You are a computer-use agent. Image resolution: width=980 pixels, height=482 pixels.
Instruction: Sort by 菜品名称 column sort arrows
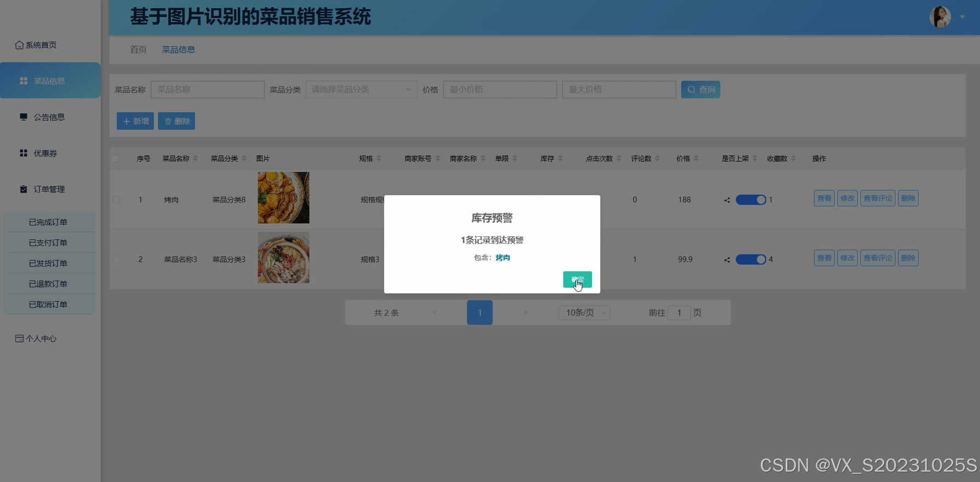pos(195,159)
